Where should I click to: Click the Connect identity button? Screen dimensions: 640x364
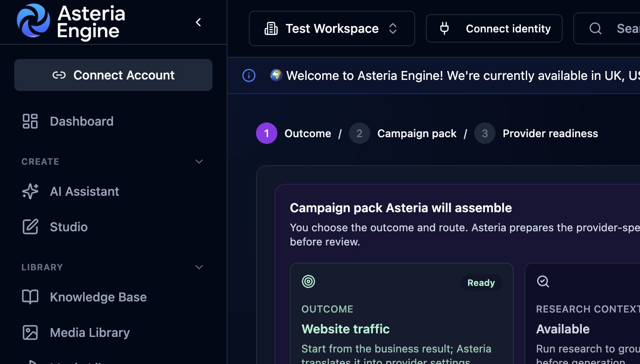tap(494, 28)
